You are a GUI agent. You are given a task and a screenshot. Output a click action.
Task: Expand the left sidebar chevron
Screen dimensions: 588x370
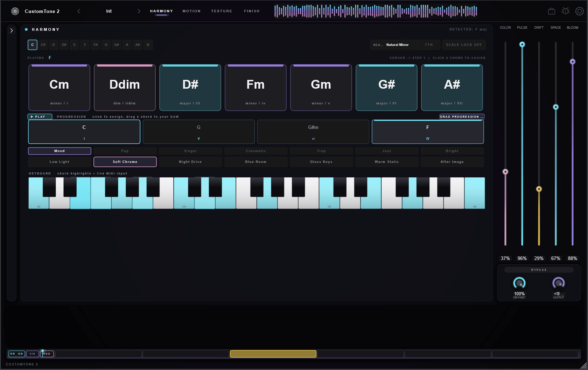[x=12, y=30]
